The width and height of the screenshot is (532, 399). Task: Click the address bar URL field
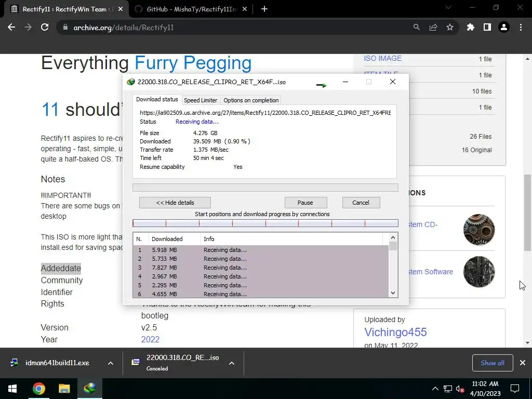click(234, 28)
